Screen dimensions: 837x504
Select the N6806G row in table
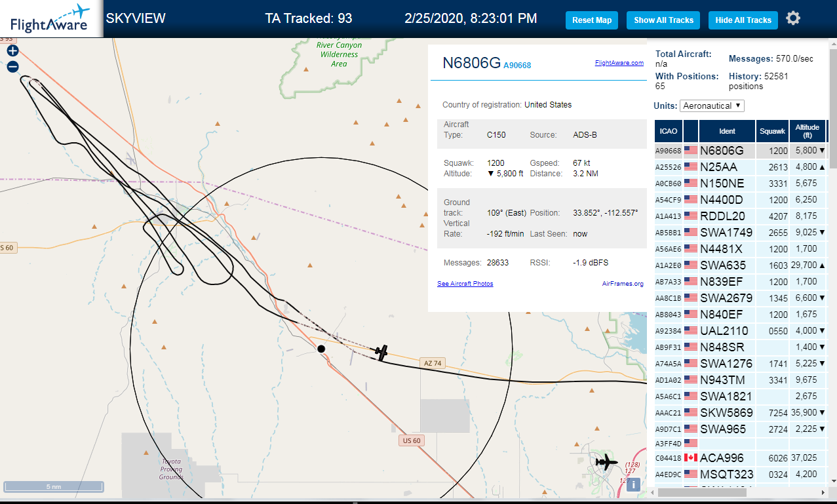741,151
